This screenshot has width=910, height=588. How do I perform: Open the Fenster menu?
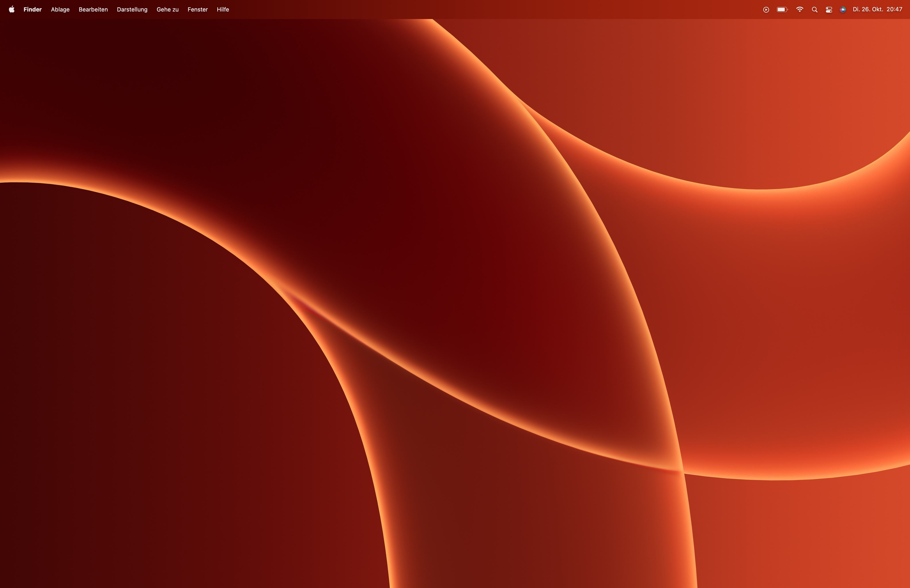(197, 10)
